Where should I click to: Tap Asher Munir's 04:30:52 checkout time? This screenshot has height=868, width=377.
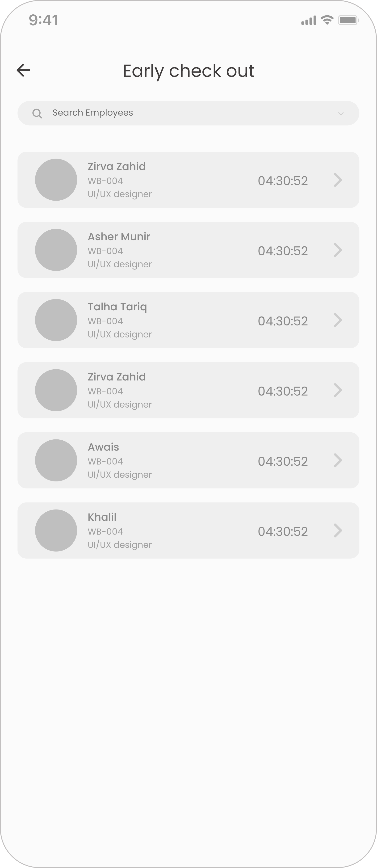283,251
